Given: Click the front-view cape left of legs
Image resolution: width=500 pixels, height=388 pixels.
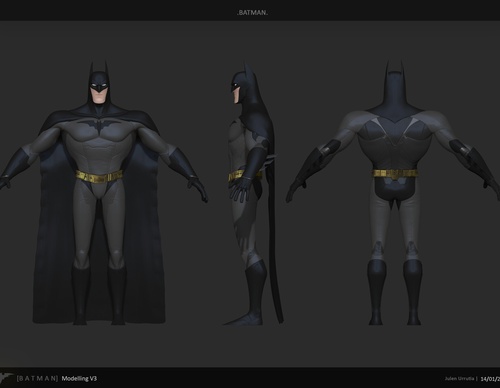Looking at the screenshot, I should click(53, 240).
